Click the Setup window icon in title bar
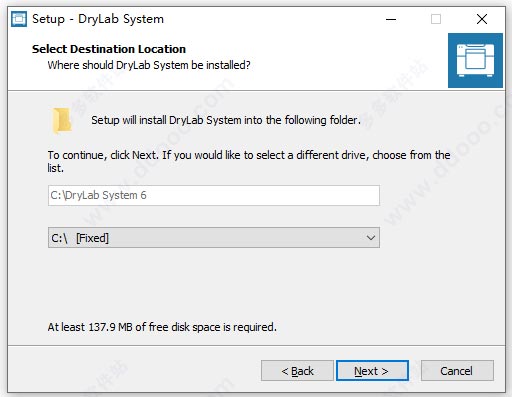Viewport: 512px width, 397px height. click(x=19, y=19)
